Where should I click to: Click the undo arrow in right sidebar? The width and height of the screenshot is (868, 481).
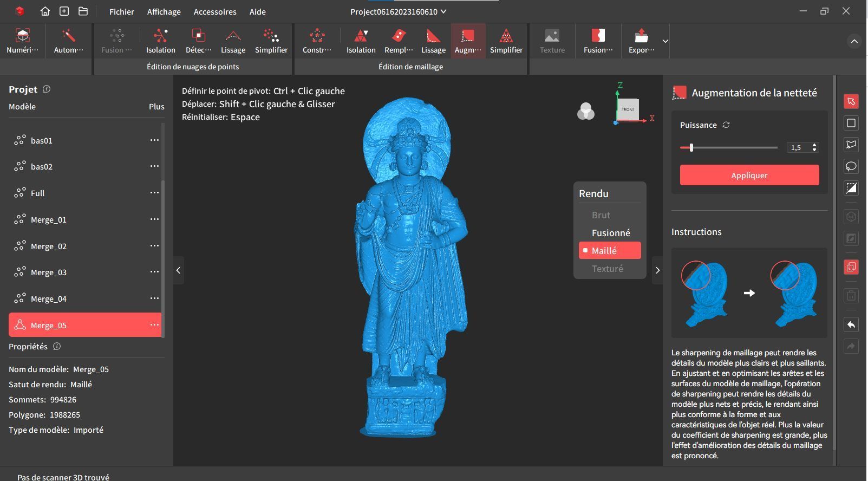[x=851, y=324]
